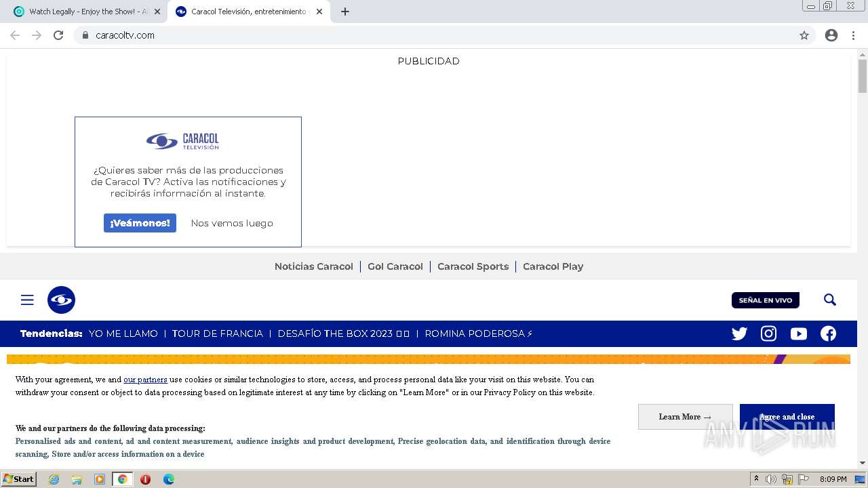Watch Señal en Vivo
Image resolution: width=868 pixels, height=488 pixels.
[766, 300]
